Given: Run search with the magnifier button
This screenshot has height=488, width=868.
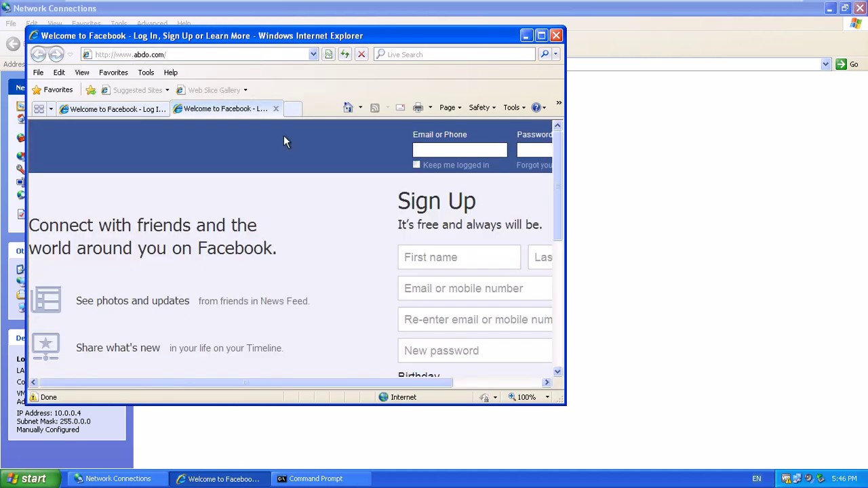Looking at the screenshot, I should point(544,54).
